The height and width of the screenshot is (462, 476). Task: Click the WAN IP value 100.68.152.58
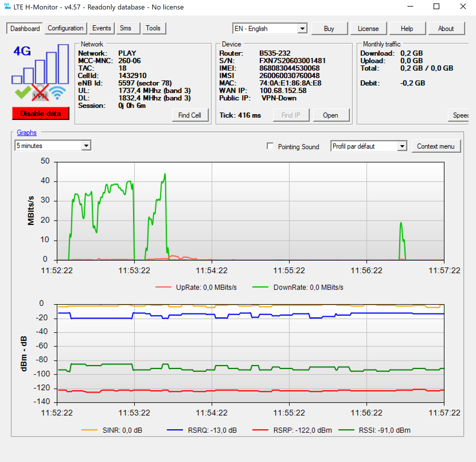tap(283, 91)
